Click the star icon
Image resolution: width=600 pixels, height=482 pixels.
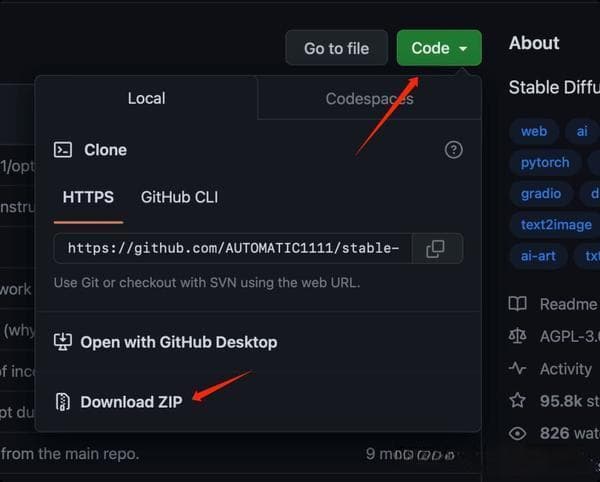point(518,401)
